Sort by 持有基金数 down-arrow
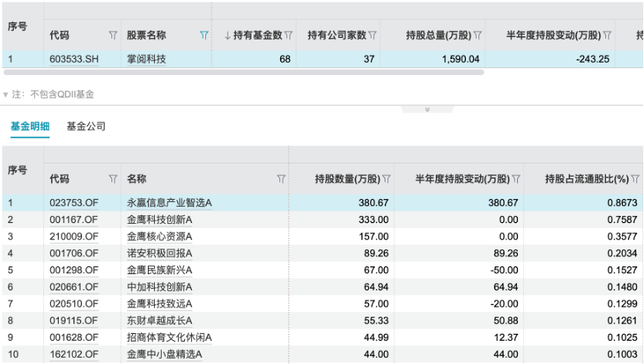This screenshot has height=364, width=644. pyautogui.click(x=228, y=36)
